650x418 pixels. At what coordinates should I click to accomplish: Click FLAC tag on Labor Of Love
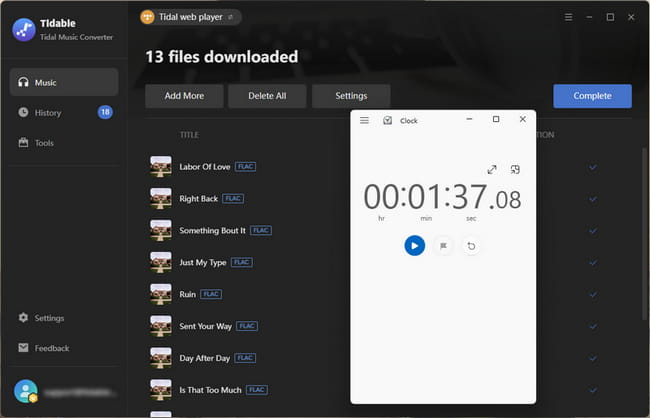tap(245, 167)
